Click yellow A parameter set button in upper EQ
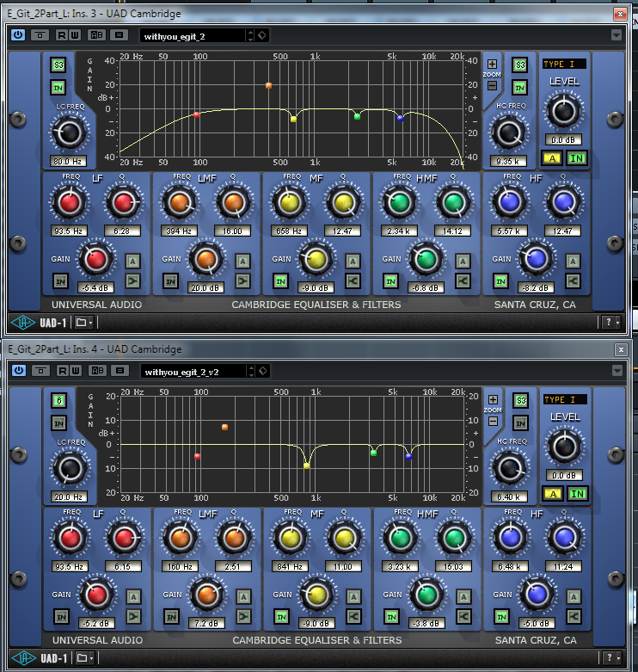638x672 pixels. click(x=552, y=158)
